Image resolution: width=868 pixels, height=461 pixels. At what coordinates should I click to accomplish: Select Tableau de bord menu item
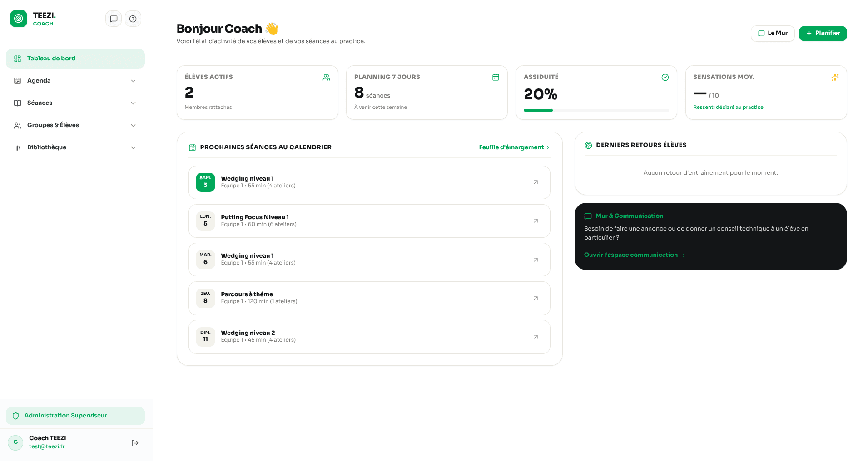tap(75, 59)
